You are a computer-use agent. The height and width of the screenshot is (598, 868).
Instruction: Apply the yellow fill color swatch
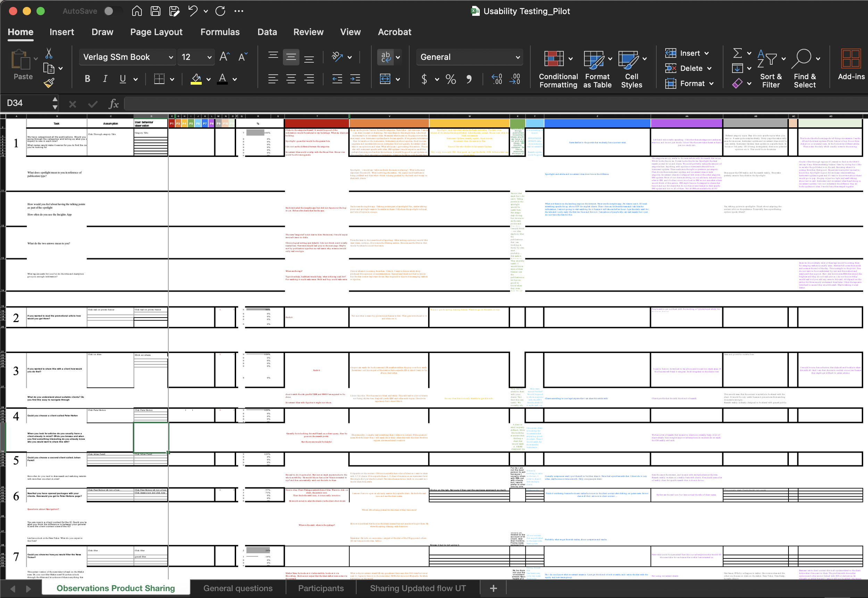point(196,79)
